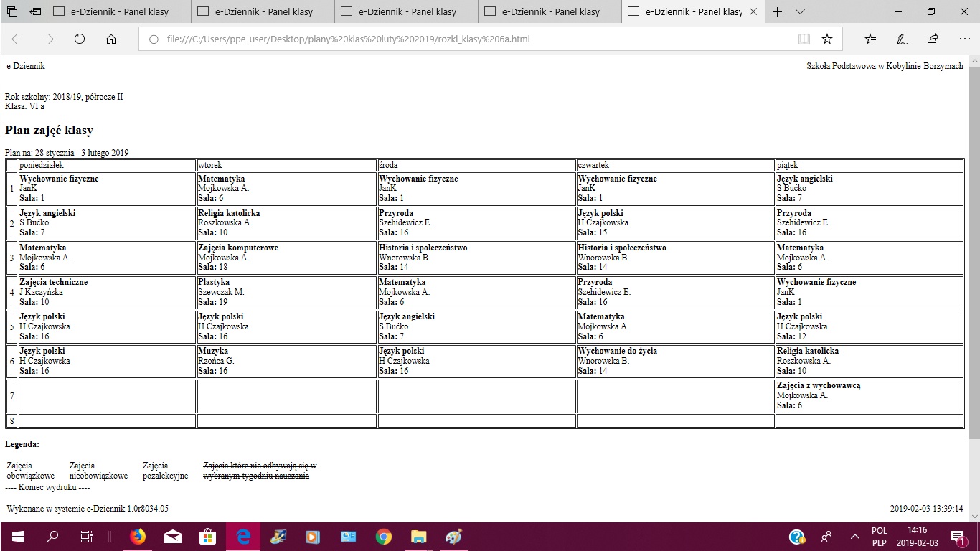Viewport: 980px width, 551px height.
Task: Click the address bar URL field
Action: point(466,39)
